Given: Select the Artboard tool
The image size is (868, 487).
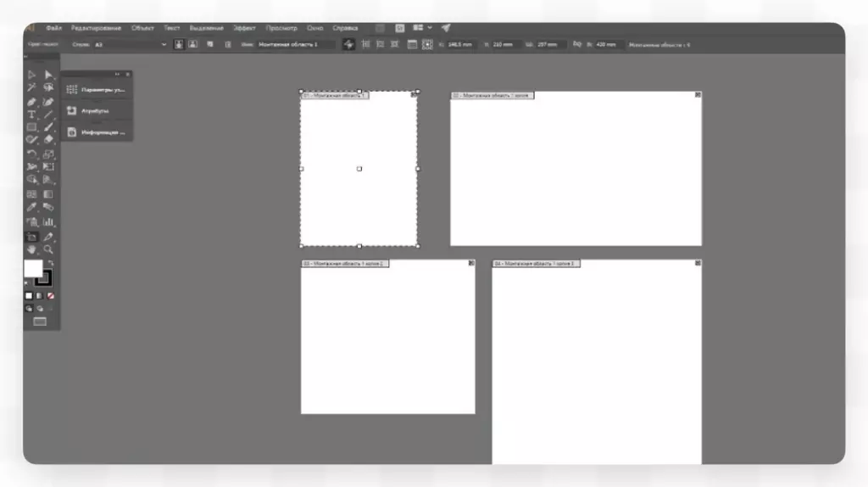Looking at the screenshot, I should tap(31, 237).
